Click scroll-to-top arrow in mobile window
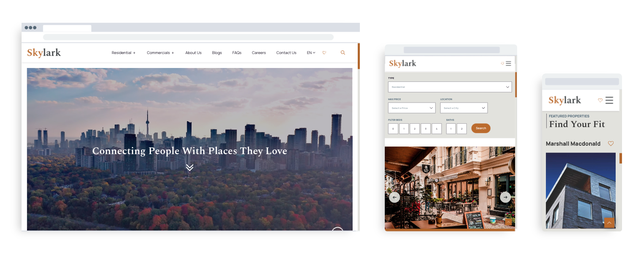This screenshot has width=644, height=258. click(x=609, y=223)
